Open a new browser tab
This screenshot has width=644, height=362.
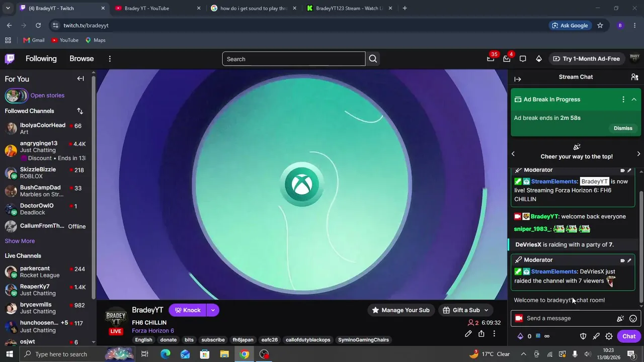(405, 8)
